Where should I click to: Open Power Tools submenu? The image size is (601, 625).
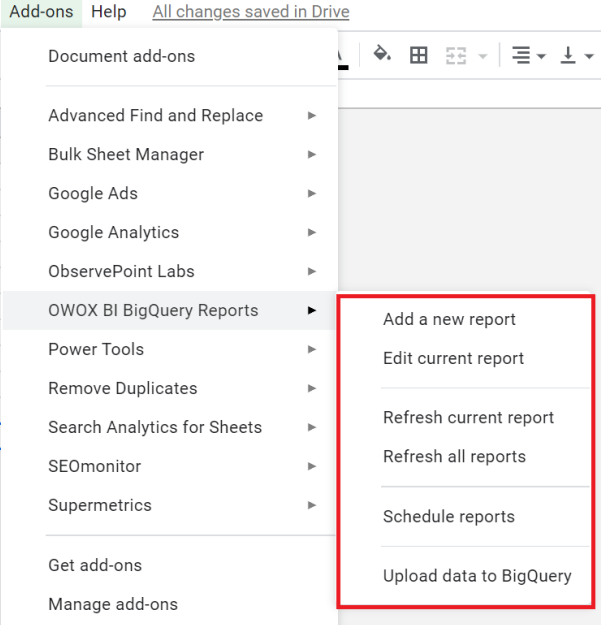click(x=170, y=349)
